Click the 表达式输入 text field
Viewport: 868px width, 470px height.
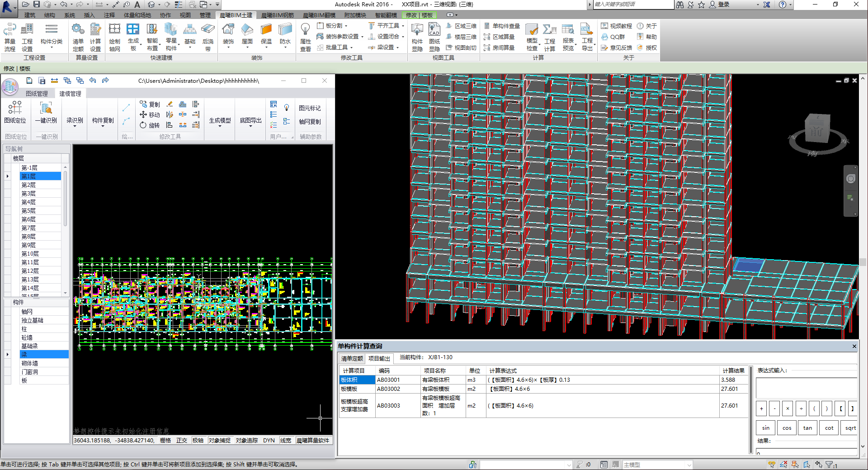click(807, 388)
